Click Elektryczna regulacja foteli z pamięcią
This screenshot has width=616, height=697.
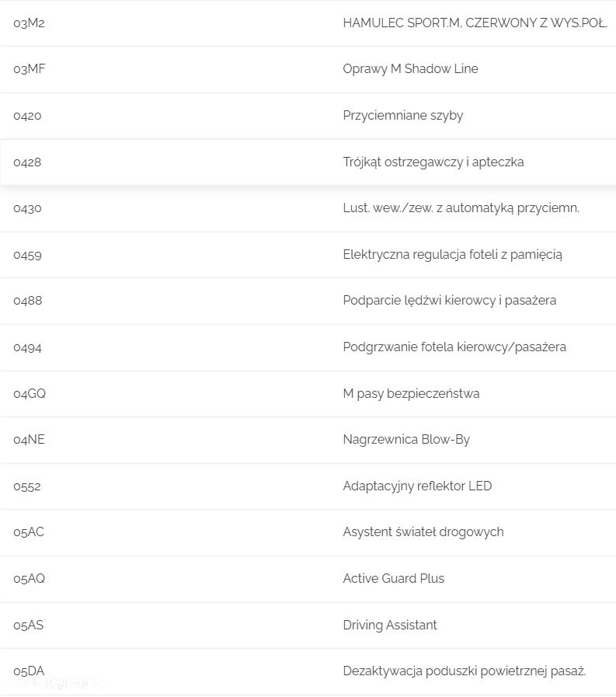452,255
